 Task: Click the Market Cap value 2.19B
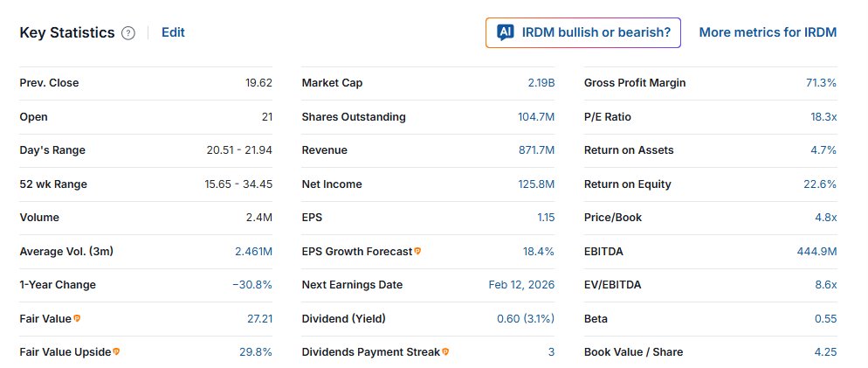pos(541,83)
